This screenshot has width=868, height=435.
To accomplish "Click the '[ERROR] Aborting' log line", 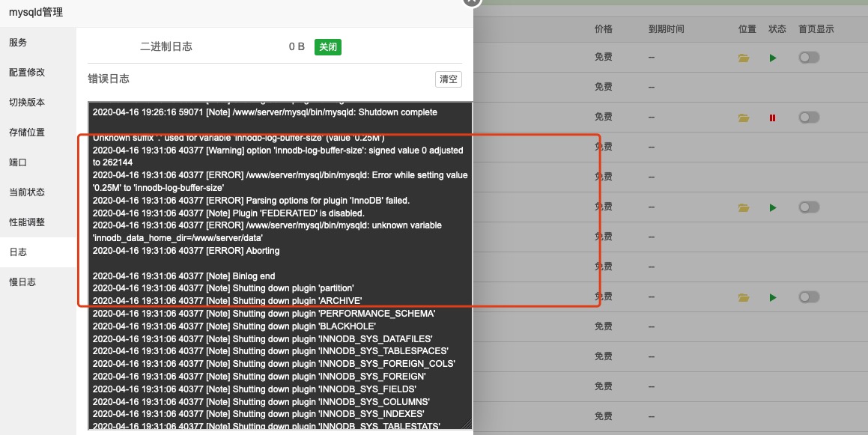I will (186, 251).
